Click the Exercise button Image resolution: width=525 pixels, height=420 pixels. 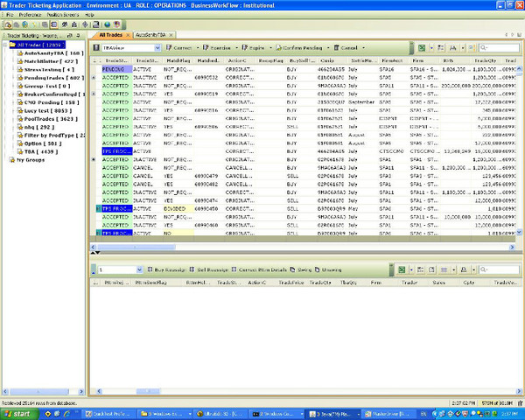tap(217, 48)
